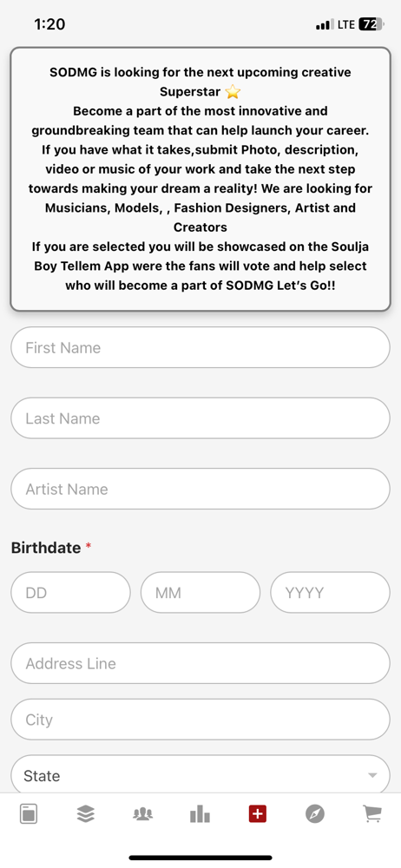
Task: Open the bar chart leaderboard tab
Action: [200, 814]
